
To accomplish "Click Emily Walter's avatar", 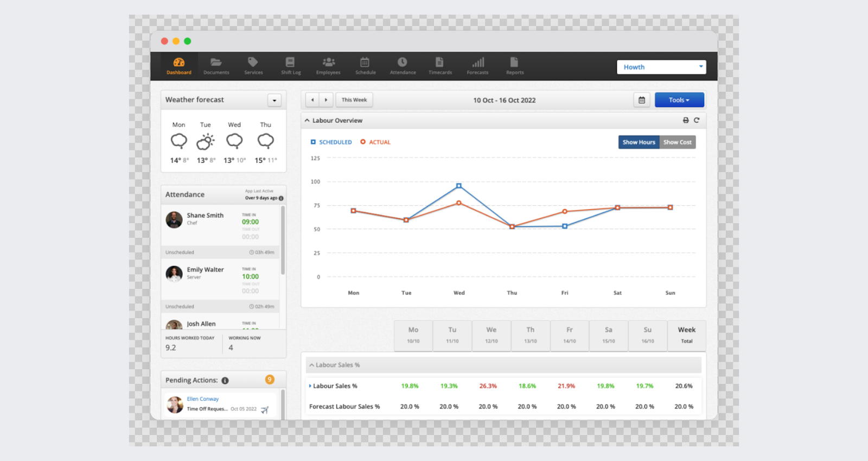I will tap(174, 274).
